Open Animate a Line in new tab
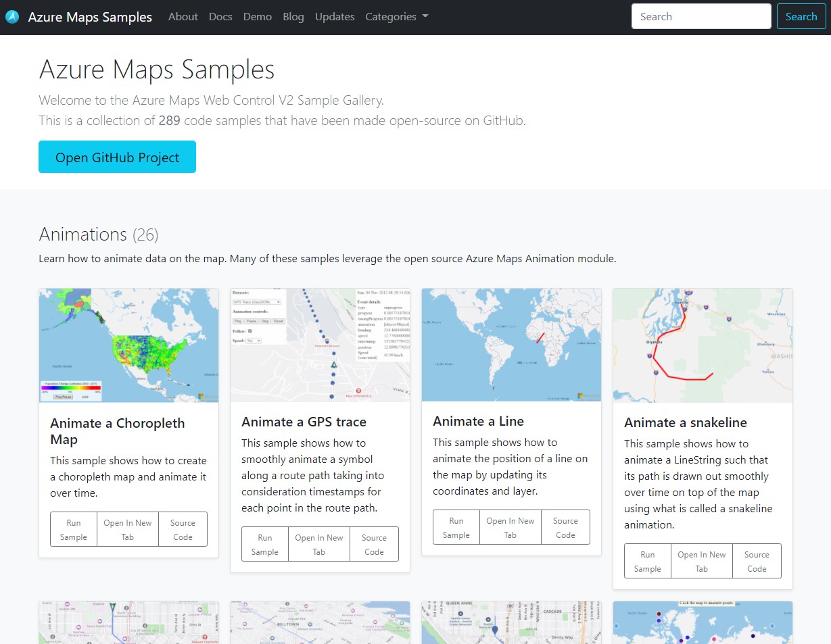 pyautogui.click(x=511, y=528)
